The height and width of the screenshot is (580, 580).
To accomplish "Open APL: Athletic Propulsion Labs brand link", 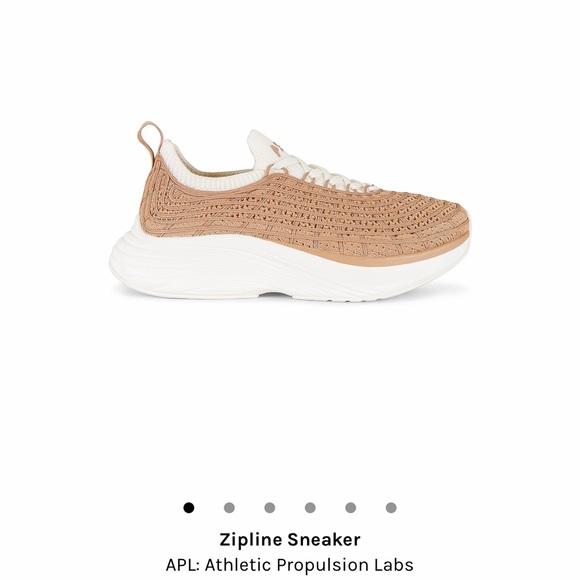I will [290, 565].
